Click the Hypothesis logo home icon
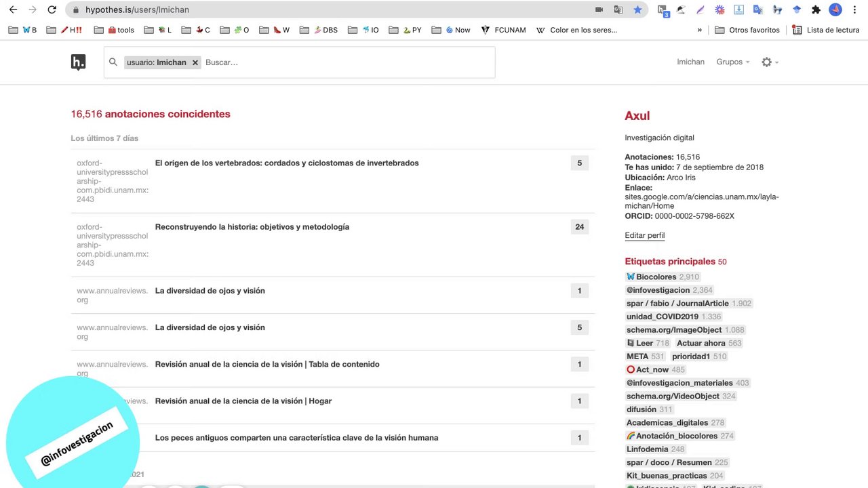The width and height of the screenshot is (868, 488). click(79, 62)
